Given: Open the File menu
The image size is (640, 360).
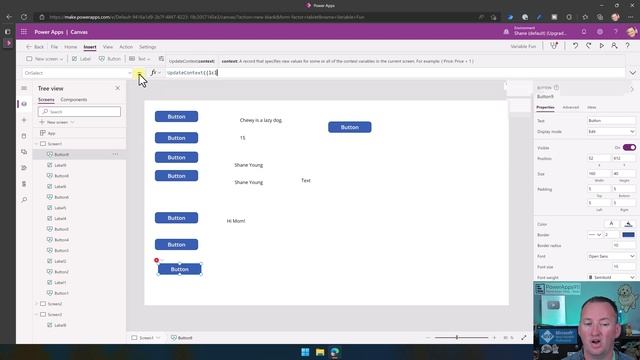Looking at the screenshot, I should [54, 47].
